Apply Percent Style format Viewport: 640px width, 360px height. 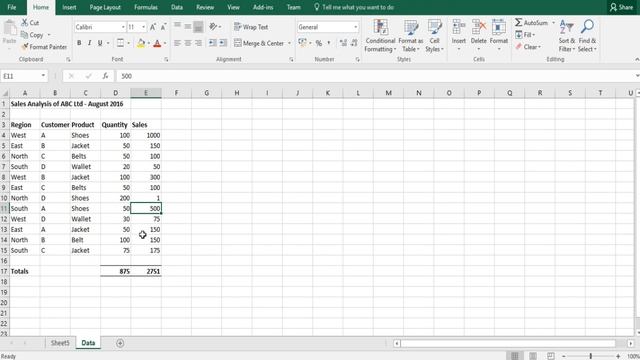point(319,43)
